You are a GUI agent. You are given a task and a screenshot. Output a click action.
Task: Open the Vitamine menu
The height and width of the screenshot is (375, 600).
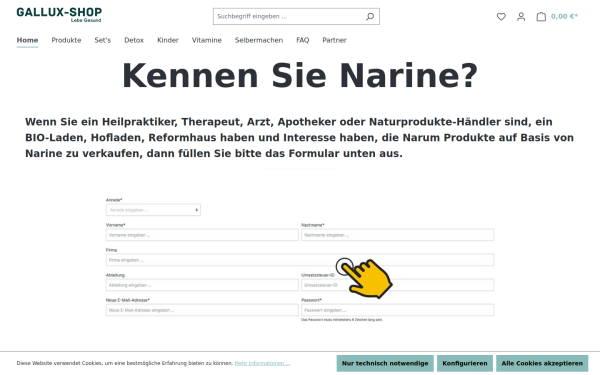pos(207,40)
